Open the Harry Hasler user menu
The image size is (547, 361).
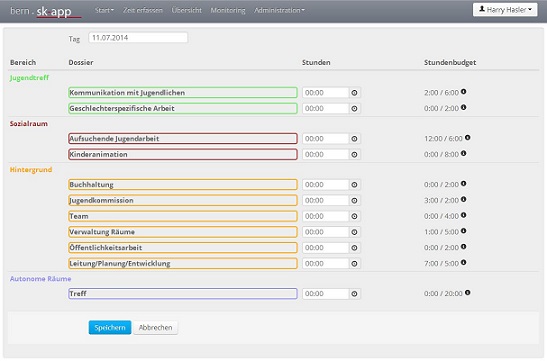[x=505, y=10]
